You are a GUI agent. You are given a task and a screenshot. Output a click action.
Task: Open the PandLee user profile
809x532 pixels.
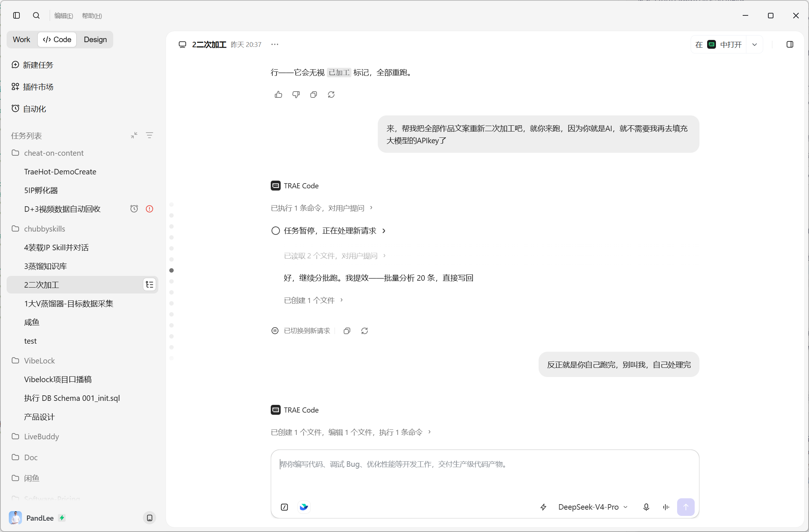tap(37, 518)
